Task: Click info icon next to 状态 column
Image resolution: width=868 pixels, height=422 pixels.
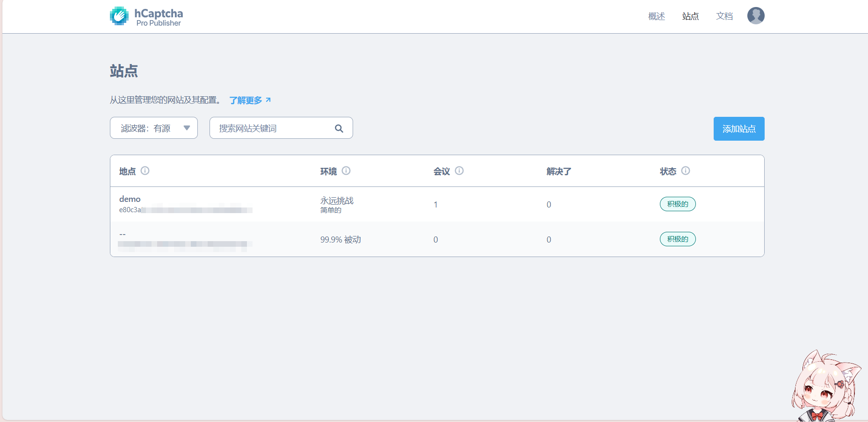Action: click(x=686, y=171)
